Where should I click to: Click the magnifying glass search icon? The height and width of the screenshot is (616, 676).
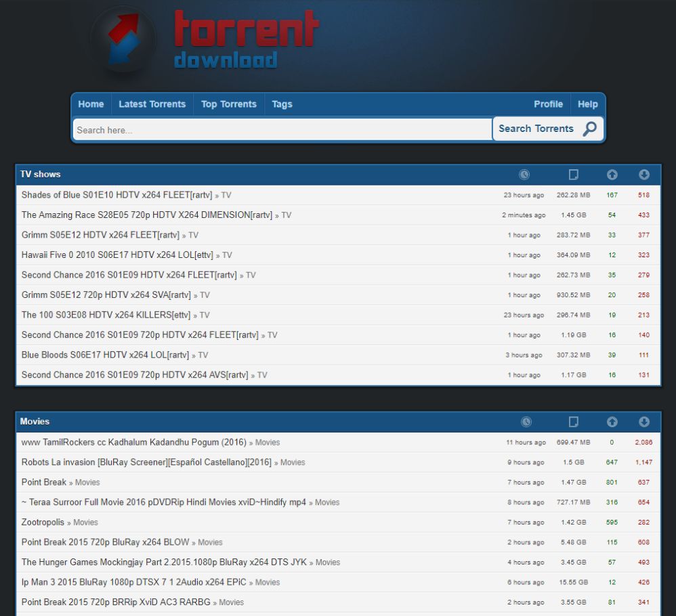tap(589, 128)
